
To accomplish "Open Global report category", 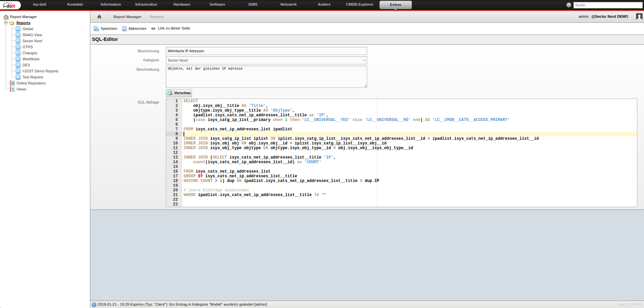I will pos(28,29).
